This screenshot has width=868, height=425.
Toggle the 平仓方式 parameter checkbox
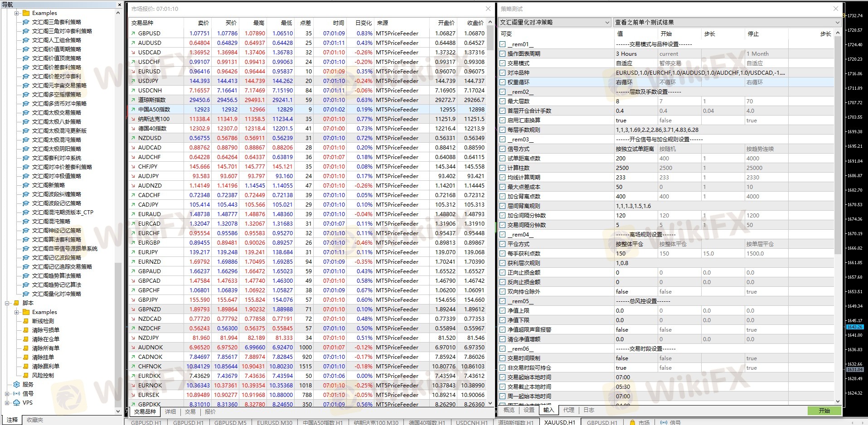503,244
